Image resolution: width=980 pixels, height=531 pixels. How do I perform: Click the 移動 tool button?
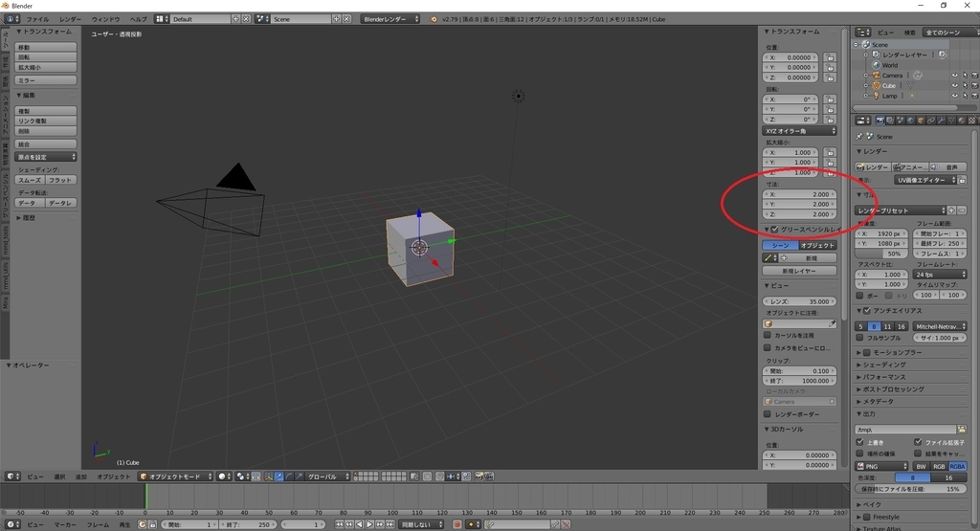click(x=46, y=47)
